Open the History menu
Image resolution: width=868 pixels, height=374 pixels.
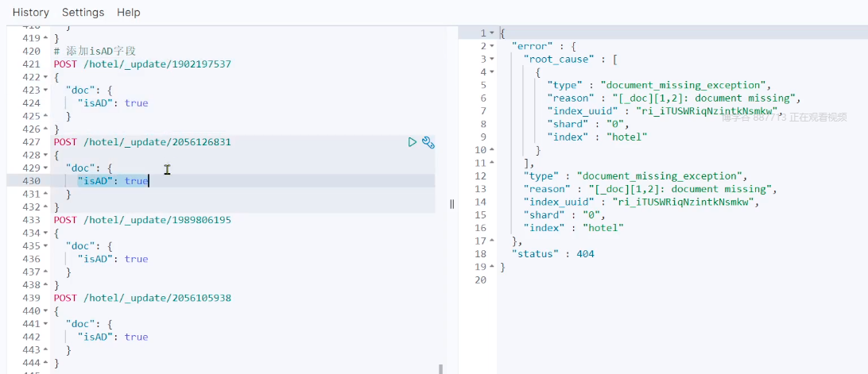click(31, 12)
